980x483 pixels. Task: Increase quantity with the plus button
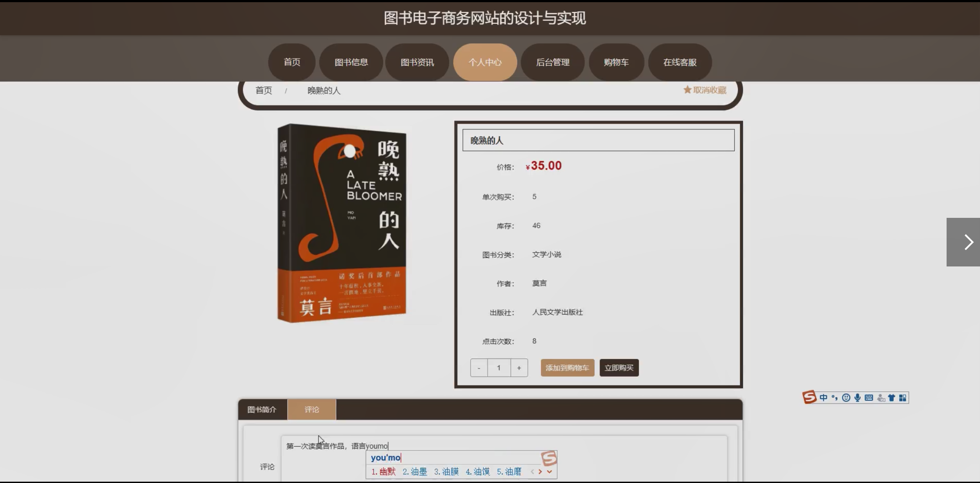519,368
